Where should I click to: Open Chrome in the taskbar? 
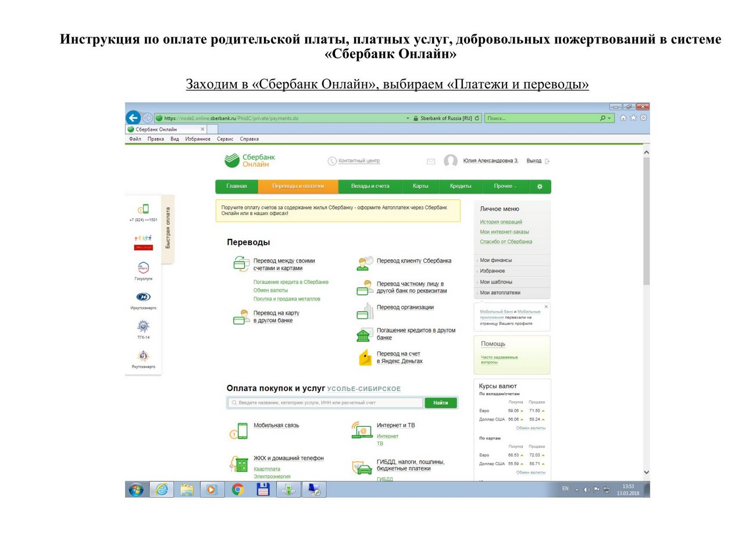coord(237,490)
